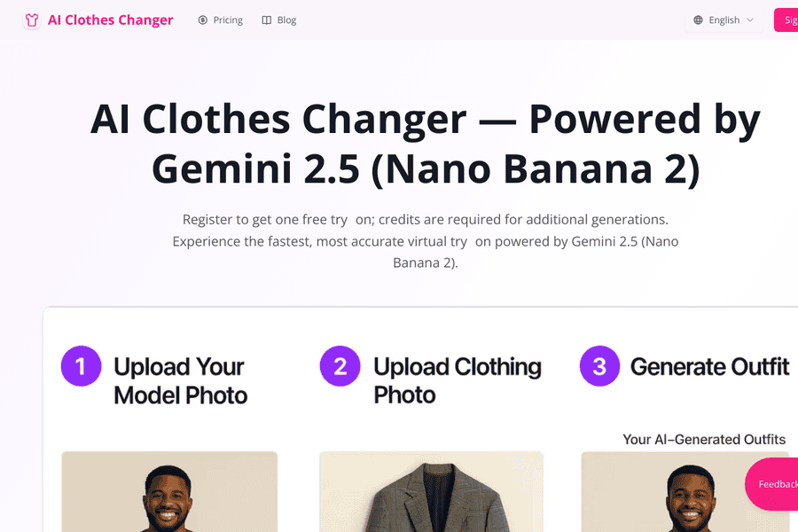Click the pink Sign button
Screen dimensions: 798x532
(786, 20)
